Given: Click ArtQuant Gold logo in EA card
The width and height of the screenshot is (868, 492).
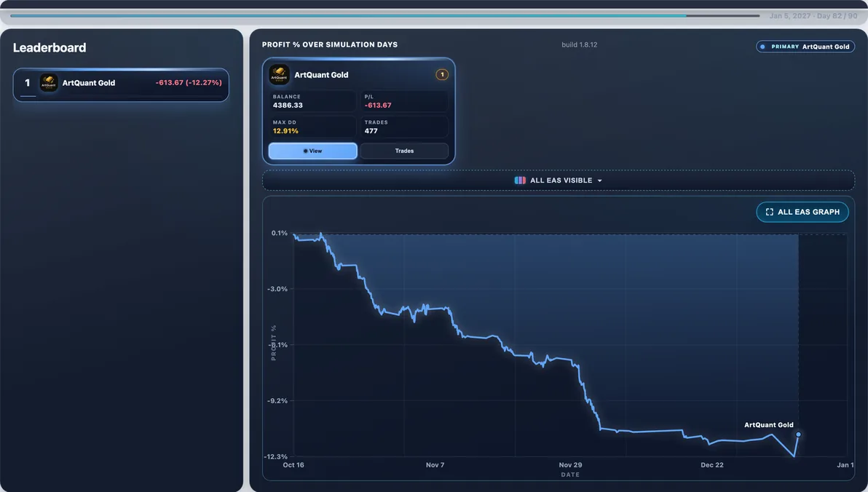Looking at the screenshot, I should pos(279,75).
